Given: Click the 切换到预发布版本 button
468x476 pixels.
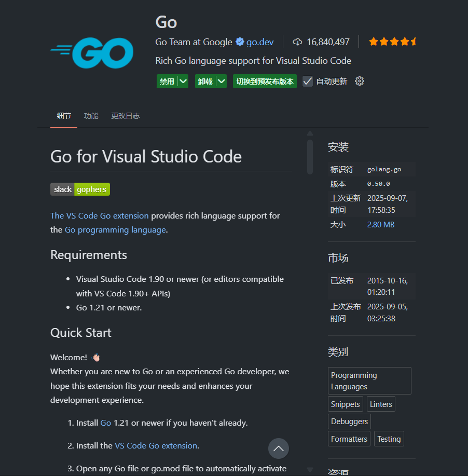Looking at the screenshot, I should click(x=265, y=81).
